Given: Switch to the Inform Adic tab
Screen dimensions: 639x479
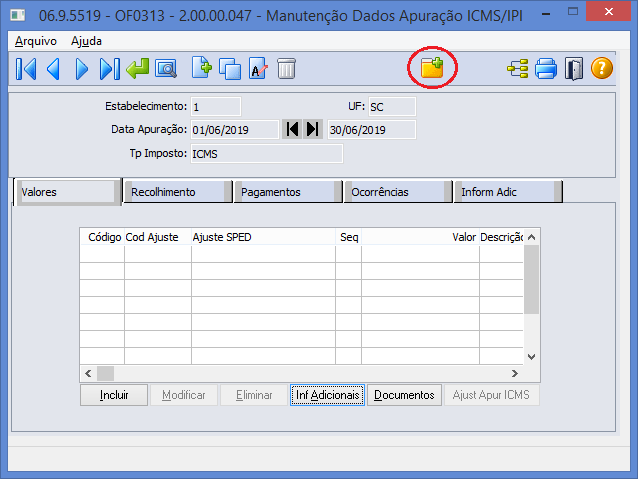Looking at the screenshot, I should (x=508, y=192).
